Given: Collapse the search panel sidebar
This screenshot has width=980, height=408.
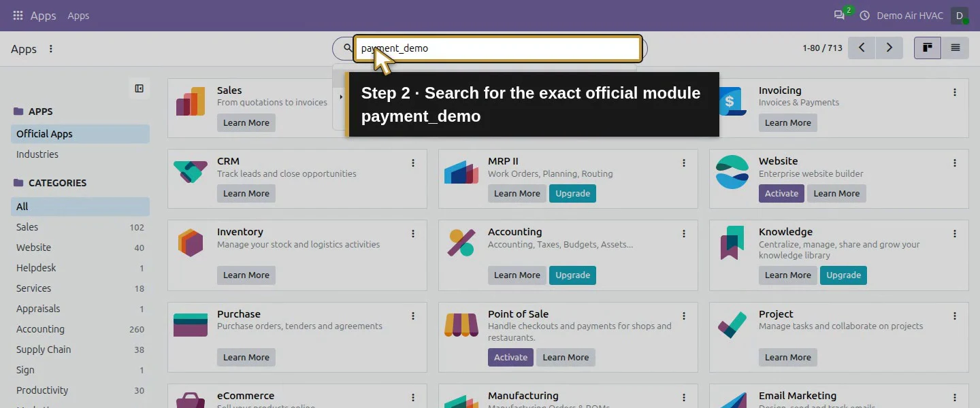Looking at the screenshot, I should coord(140,88).
